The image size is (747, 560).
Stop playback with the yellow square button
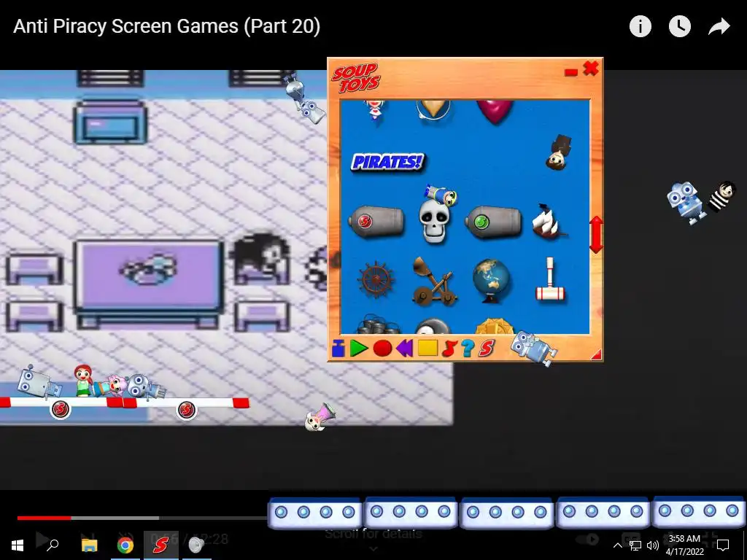tap(427, 348)
